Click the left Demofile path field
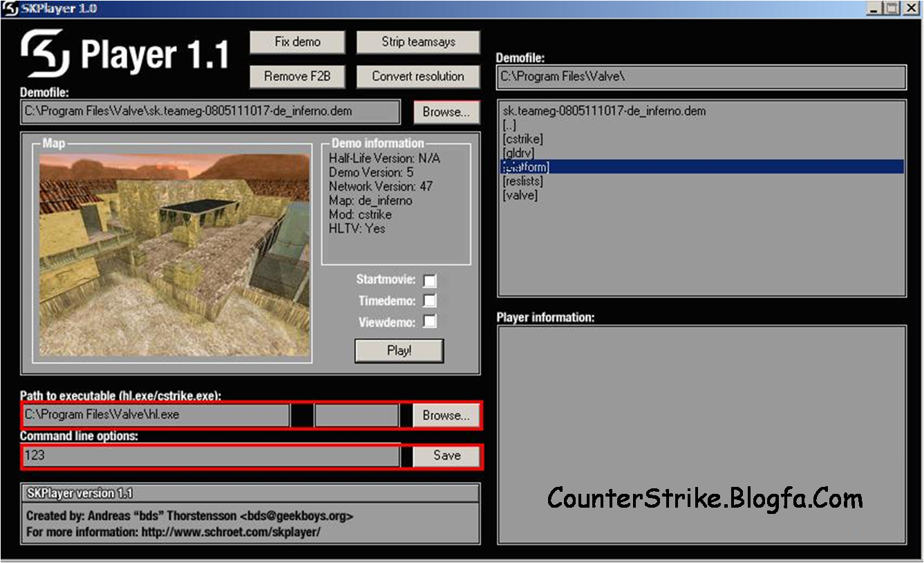Viewport: 924px width, 563px height. (x=210, y=111)
